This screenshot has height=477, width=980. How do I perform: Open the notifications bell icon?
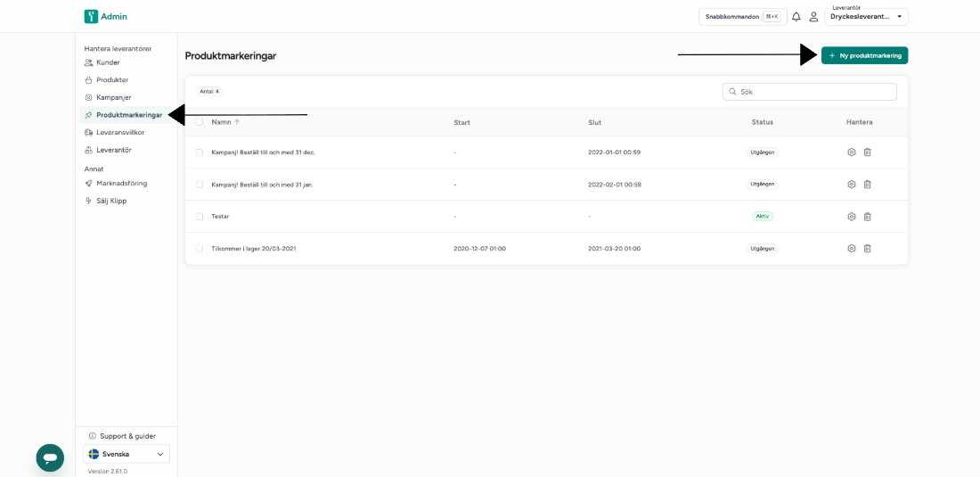796,17
